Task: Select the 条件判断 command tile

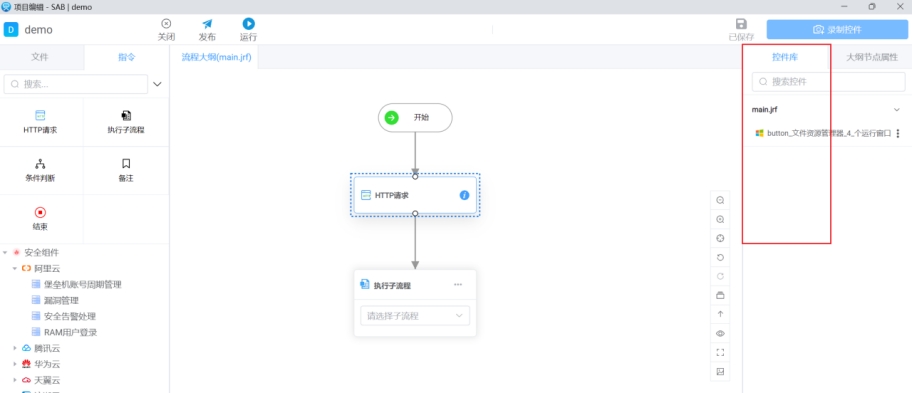Action: point(40,170)
